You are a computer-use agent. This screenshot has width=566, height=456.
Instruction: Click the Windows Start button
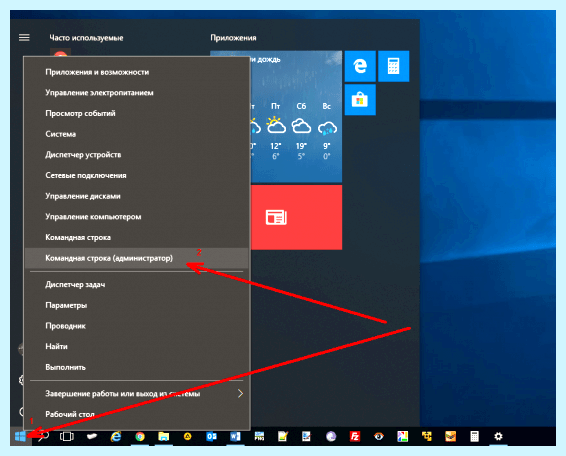(21, 437)
